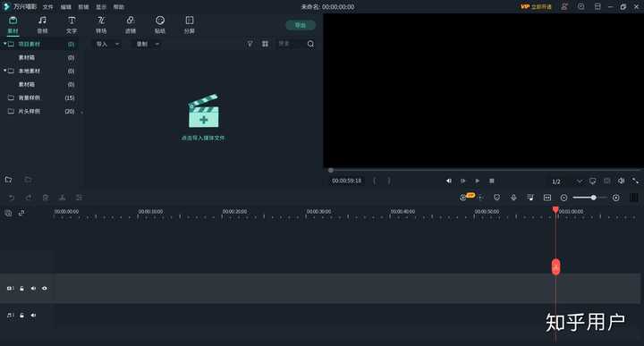Open the 文件 menu
This screenshot has height=346, width=644.
[x=48, y=7]
